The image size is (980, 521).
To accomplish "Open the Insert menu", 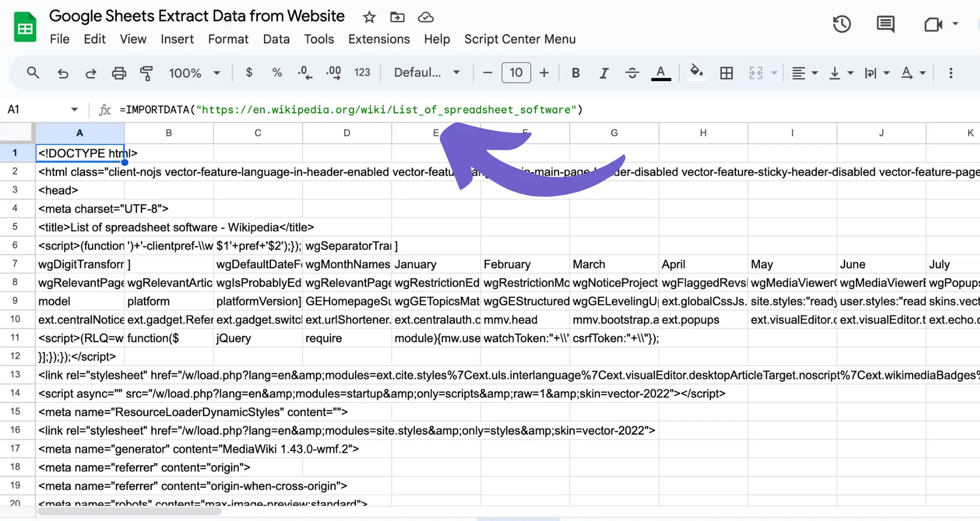I will (177, 39).
